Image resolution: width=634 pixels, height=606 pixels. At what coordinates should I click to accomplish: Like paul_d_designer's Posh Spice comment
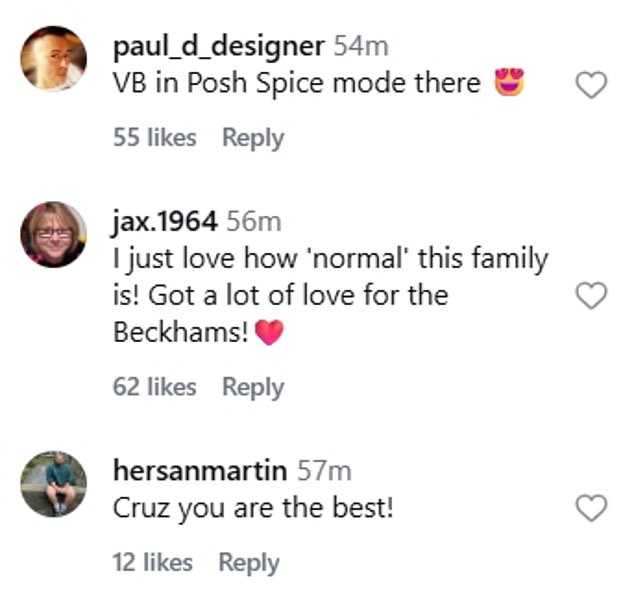[592, 87]
